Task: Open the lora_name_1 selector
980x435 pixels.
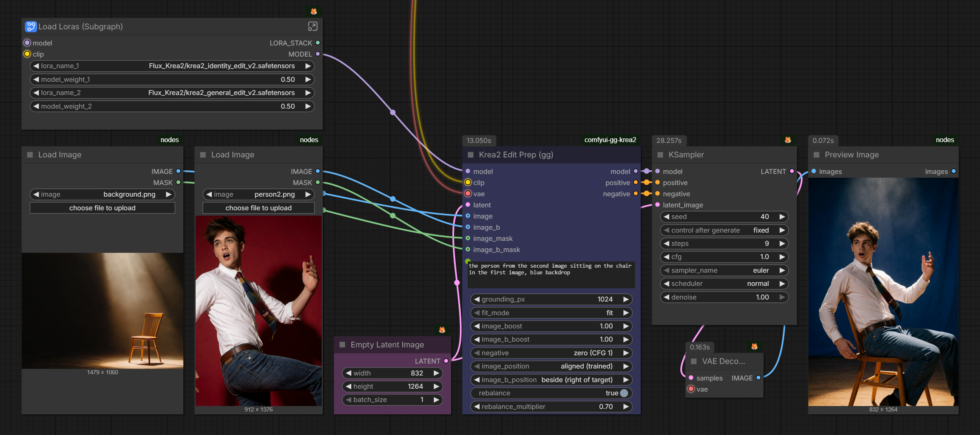Action: pos(172,66)
